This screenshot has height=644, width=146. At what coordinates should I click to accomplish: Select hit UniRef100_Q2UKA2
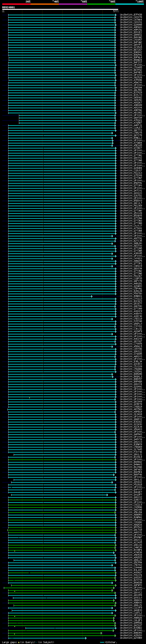[x=131, y=387]
